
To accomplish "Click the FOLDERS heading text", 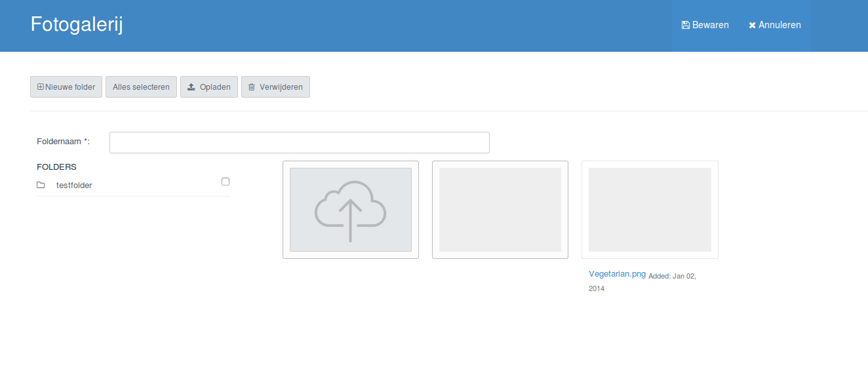I will (x=56, y=167).
